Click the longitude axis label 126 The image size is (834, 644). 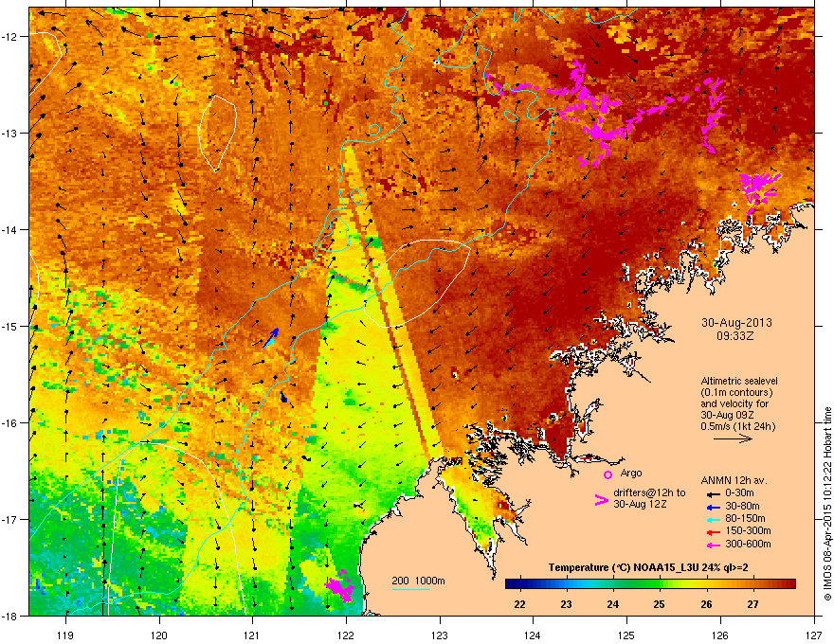tap(720, 635)
